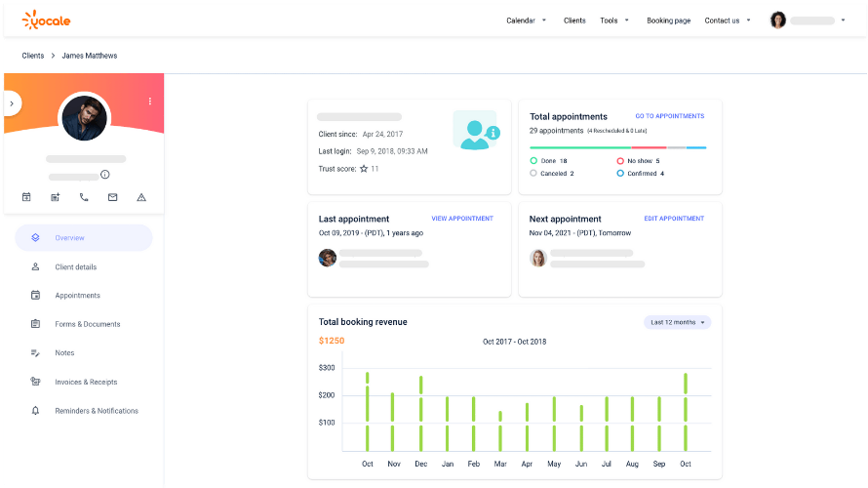Open the Last 12 months dropdown
The image size is (868, 488).
point(677,322)
